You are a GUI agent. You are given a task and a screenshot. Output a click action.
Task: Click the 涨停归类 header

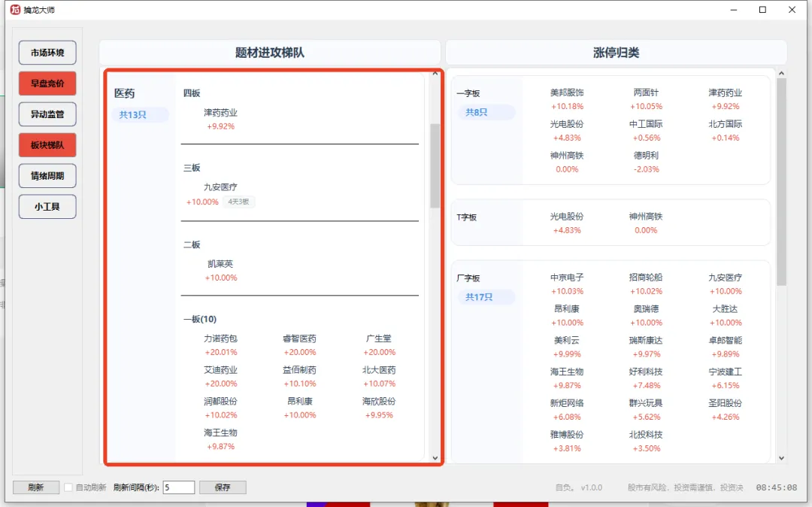tap(617, 53)
